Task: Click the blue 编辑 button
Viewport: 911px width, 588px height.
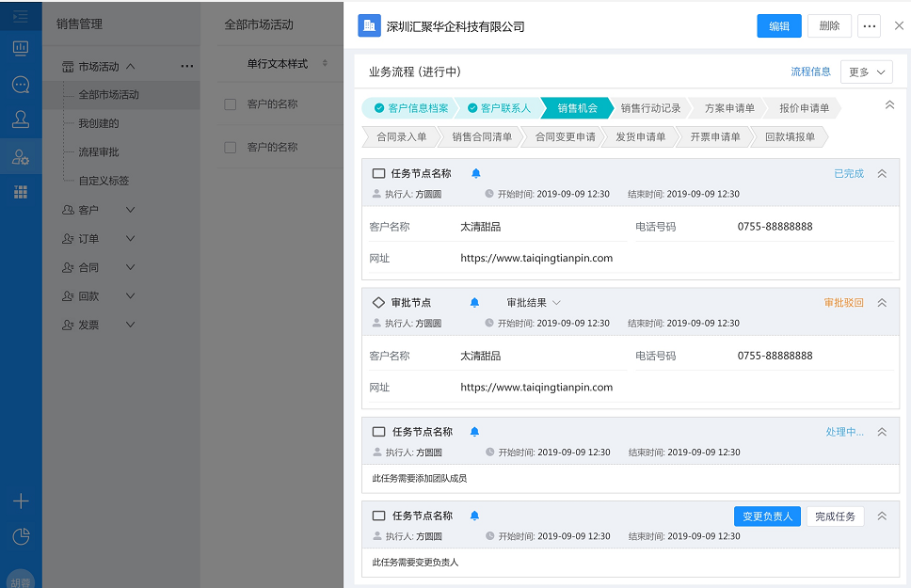Action: click(x=779, y=26)
